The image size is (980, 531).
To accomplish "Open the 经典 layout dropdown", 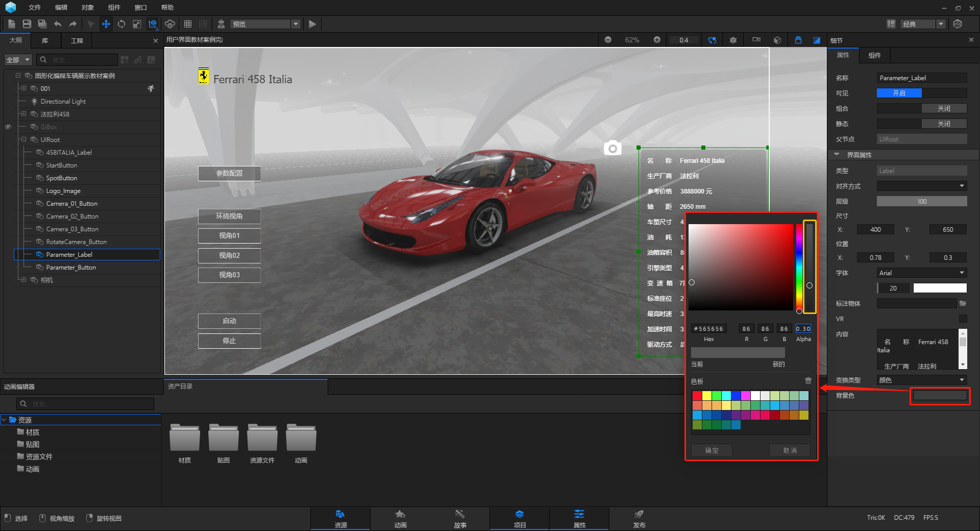I will (x=923, y=24).
